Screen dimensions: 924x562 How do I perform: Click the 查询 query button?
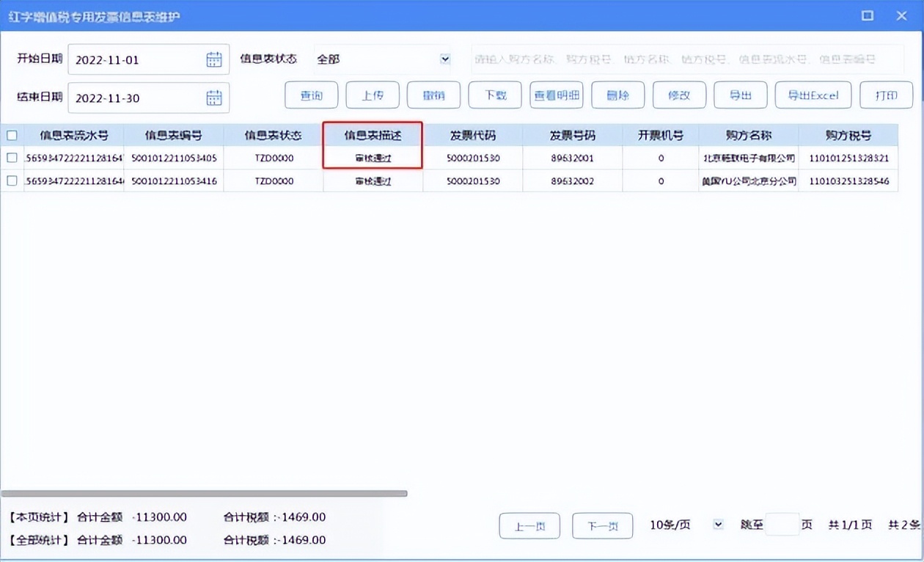coord(311,95)
